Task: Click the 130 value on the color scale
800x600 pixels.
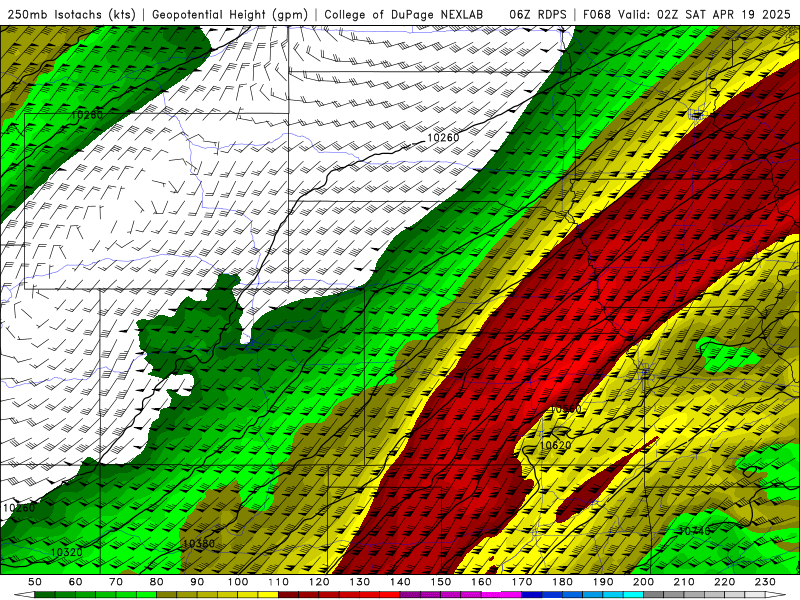Action: click(360, 582)
